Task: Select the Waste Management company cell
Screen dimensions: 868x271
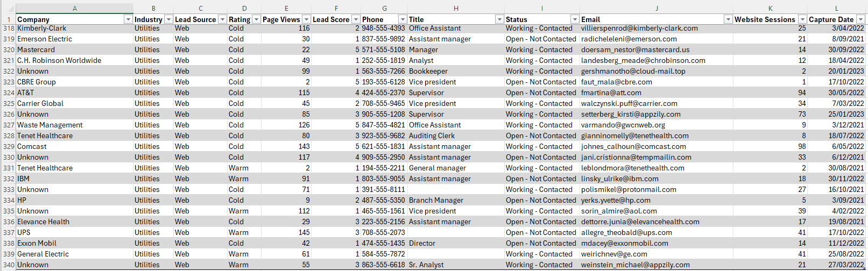Action: coord(75,125)
